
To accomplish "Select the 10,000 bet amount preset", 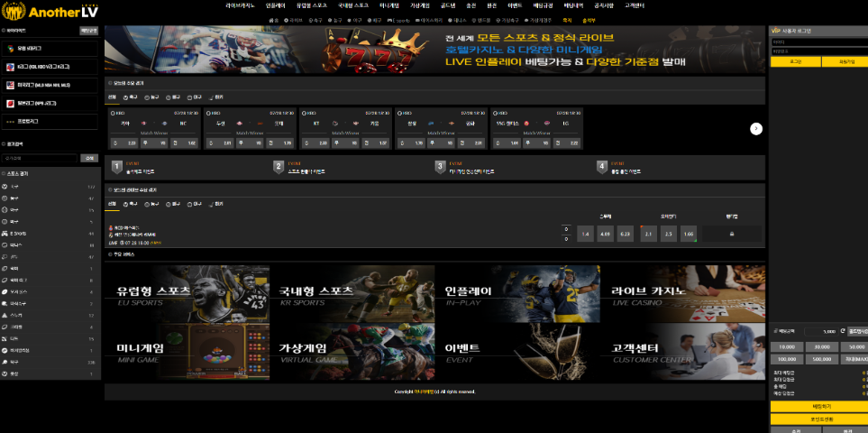I will [x=787, y=346].
